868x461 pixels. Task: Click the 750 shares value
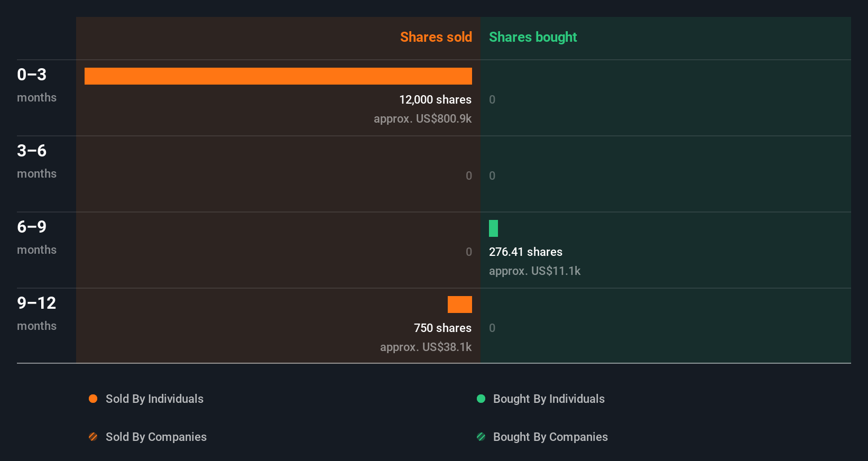click(x=442, y=328)
